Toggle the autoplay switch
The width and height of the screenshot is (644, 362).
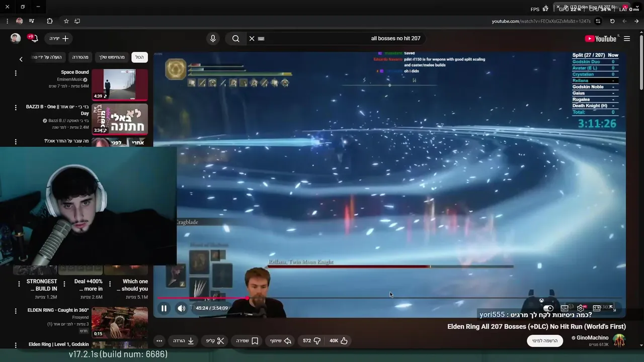pyautogui.click(x=548, y=308)
